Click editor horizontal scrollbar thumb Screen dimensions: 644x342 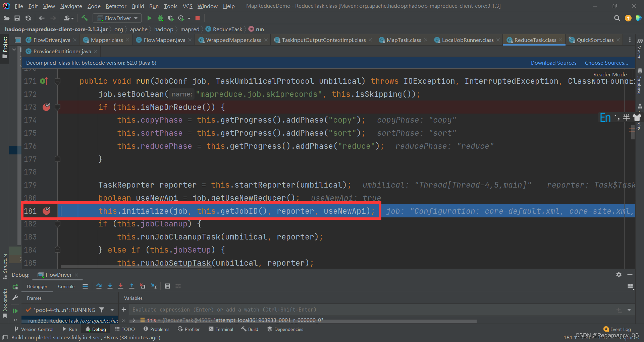pos(136,267)
